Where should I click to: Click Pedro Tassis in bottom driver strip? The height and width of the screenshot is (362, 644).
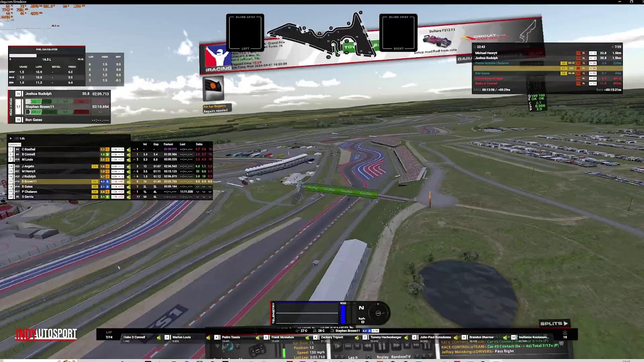point(231,337)
